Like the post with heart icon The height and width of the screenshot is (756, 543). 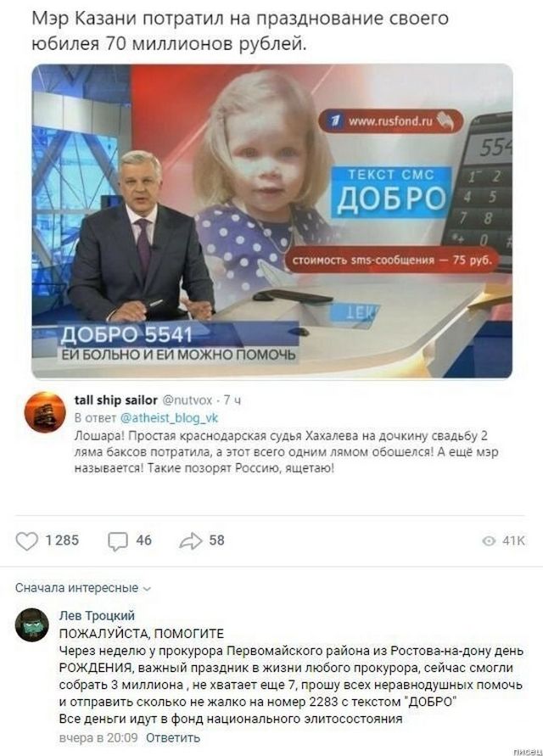click(27, 541)
